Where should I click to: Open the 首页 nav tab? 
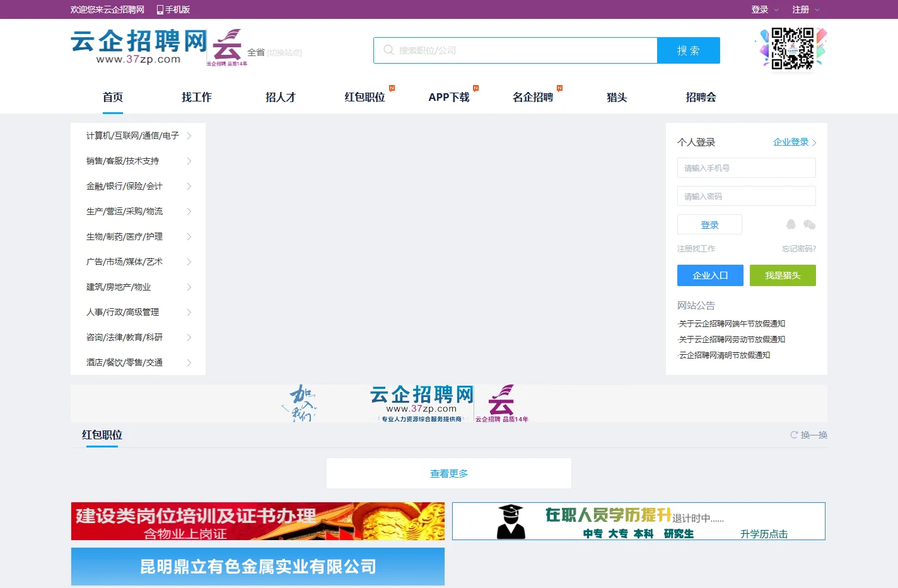click(x=113, y=97)
